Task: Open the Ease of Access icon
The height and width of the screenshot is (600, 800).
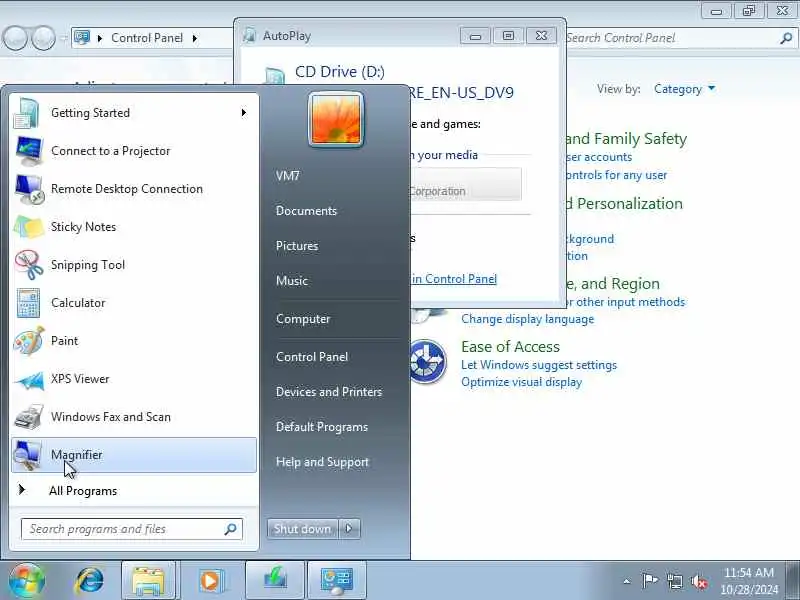Action: pyautogui.click(x=428, y=362)
